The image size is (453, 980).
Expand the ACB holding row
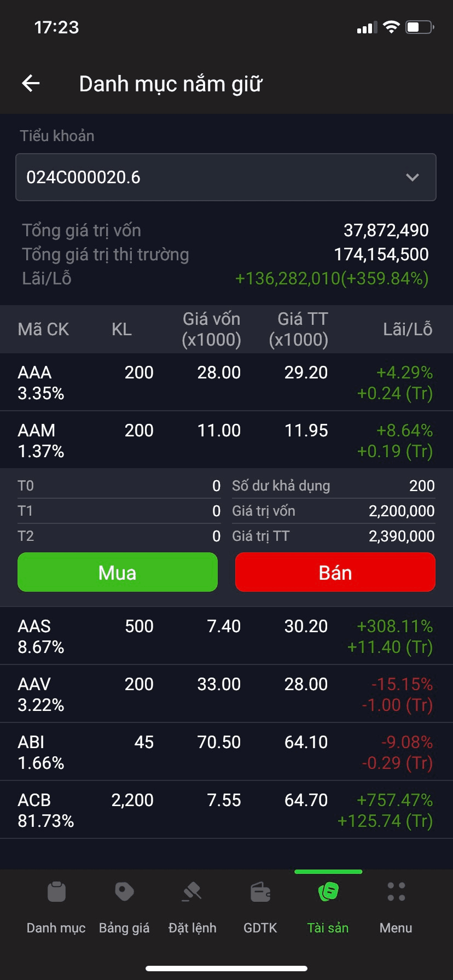[226, 810]
